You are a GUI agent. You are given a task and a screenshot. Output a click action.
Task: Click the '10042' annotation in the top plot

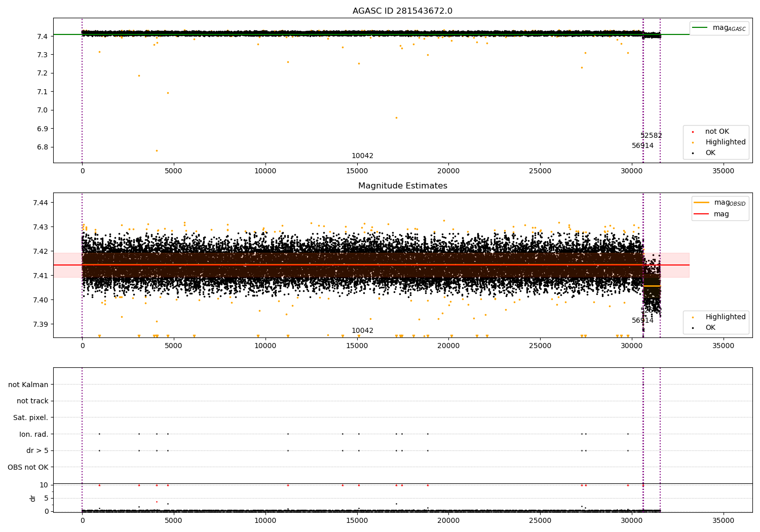coord(362,156)
